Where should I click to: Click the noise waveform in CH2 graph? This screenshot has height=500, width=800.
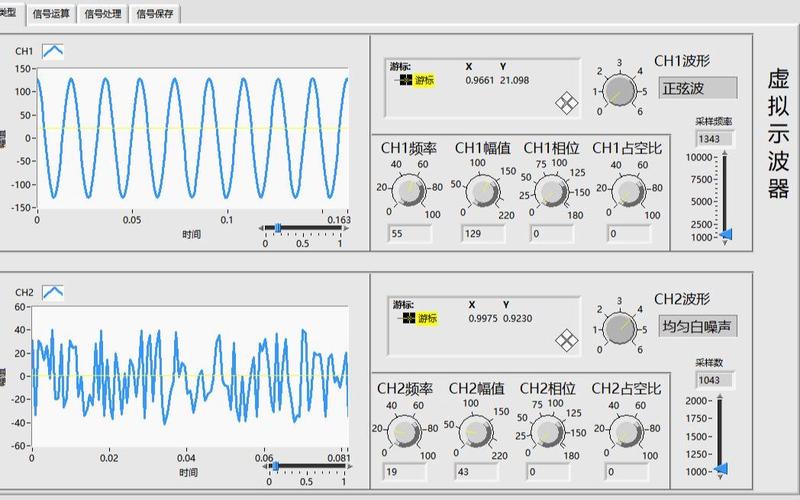pos(190,377)
